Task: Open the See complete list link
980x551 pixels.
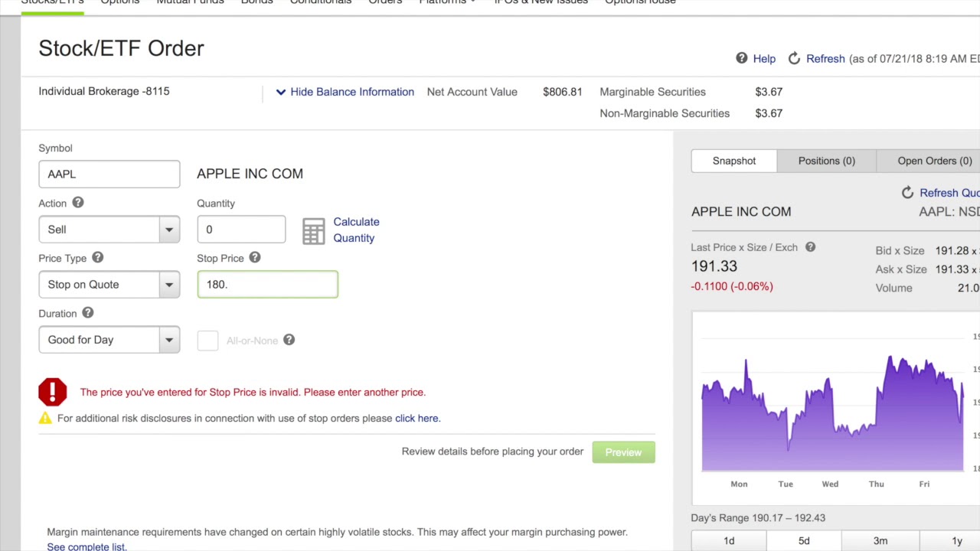Action: (87, 546)
